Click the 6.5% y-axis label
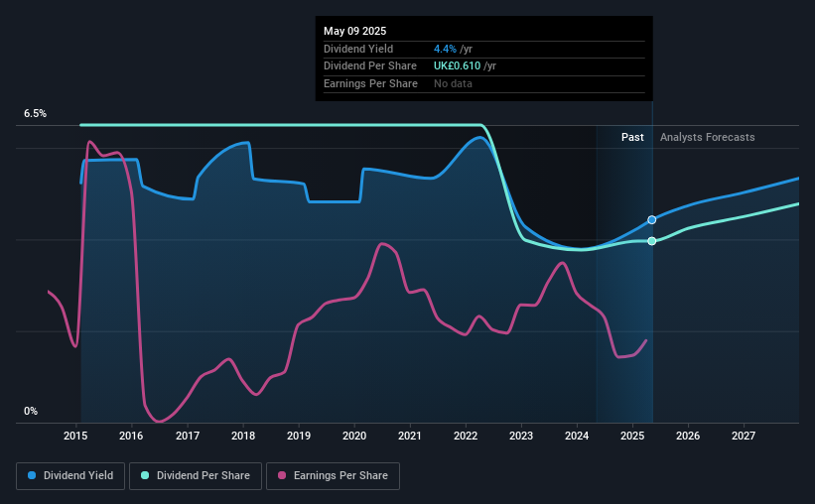The image size is (815, 504). (36, 114)
